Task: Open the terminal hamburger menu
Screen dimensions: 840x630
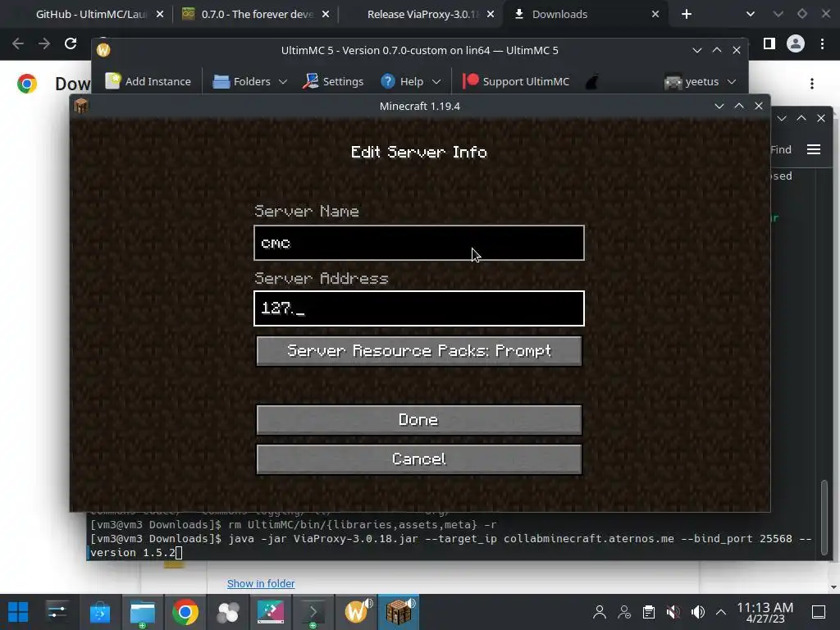Action: [814, 149]
